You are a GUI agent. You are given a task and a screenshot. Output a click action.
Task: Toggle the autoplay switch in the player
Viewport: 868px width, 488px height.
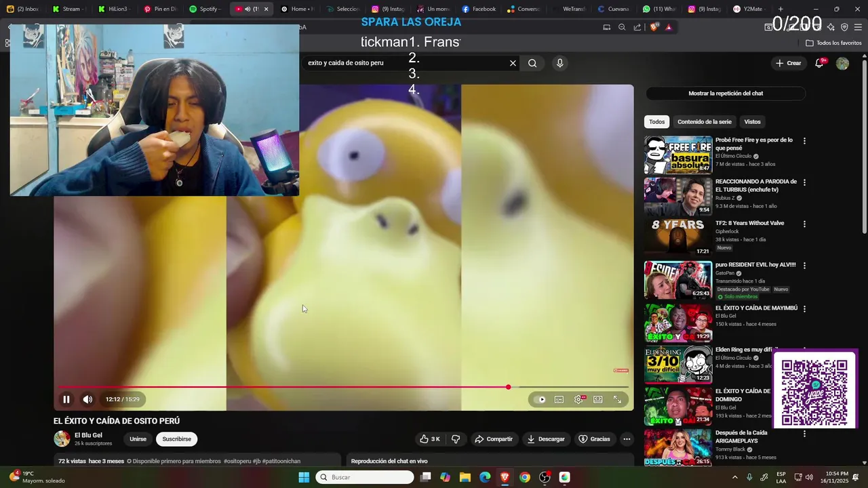pos(540,399)
